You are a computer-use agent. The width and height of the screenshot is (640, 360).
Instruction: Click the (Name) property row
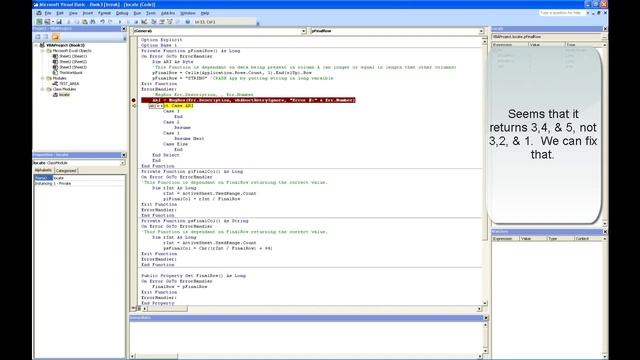click(79, 178)
